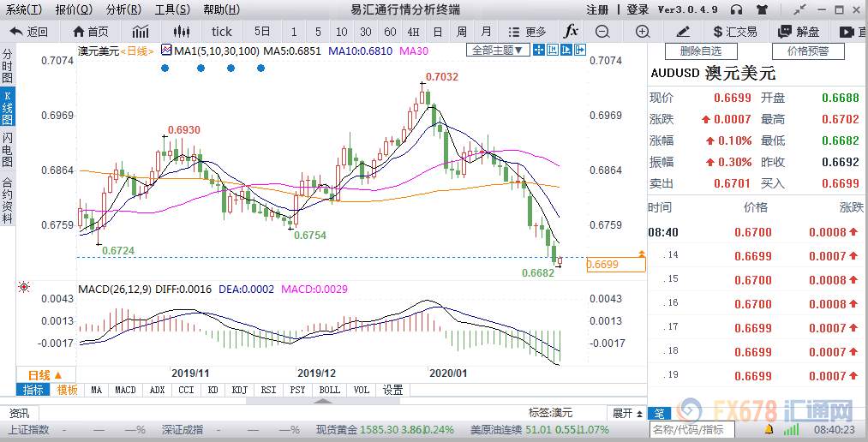The width and height of the screenshot is (868, 442).
Task: Open the 资讯 news panel
Action: (x=20, y=413)
